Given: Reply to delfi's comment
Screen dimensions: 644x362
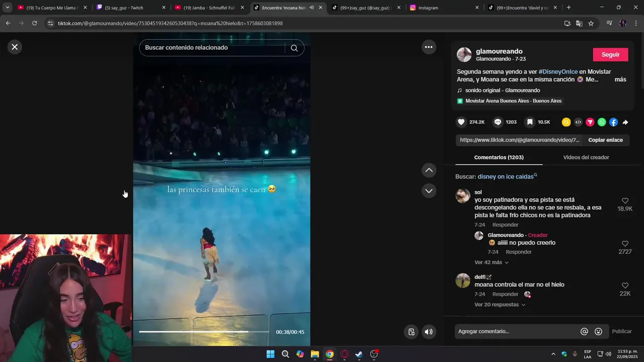Looking at the screenshot, I should point(505,294).
